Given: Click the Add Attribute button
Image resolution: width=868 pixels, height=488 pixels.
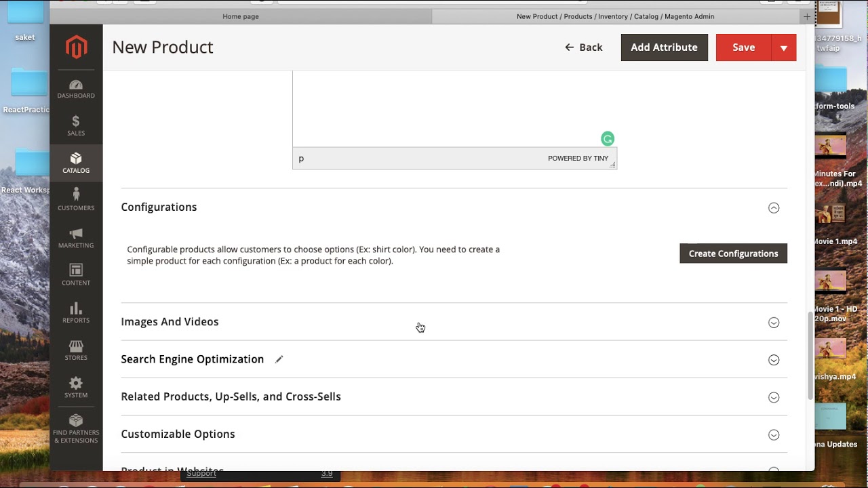Looking at the screenshot, I should [x=665, y=47].
